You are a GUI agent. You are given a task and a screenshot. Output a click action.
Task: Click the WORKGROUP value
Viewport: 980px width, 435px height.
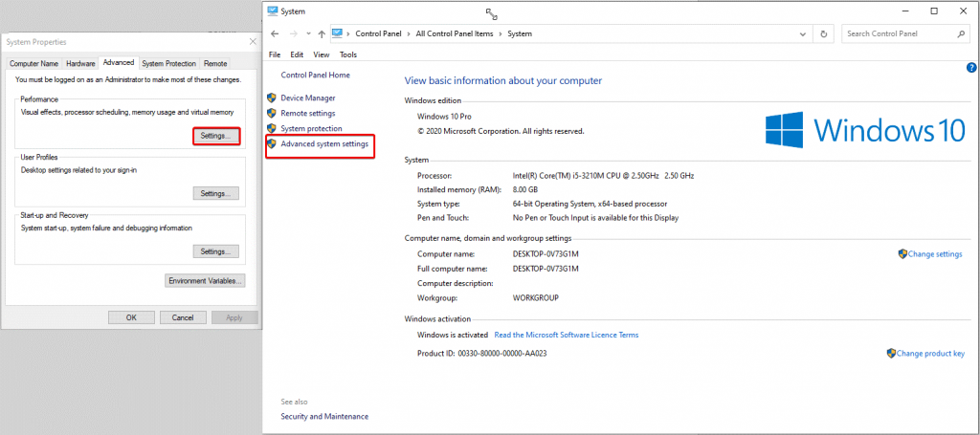pos(535,297)
